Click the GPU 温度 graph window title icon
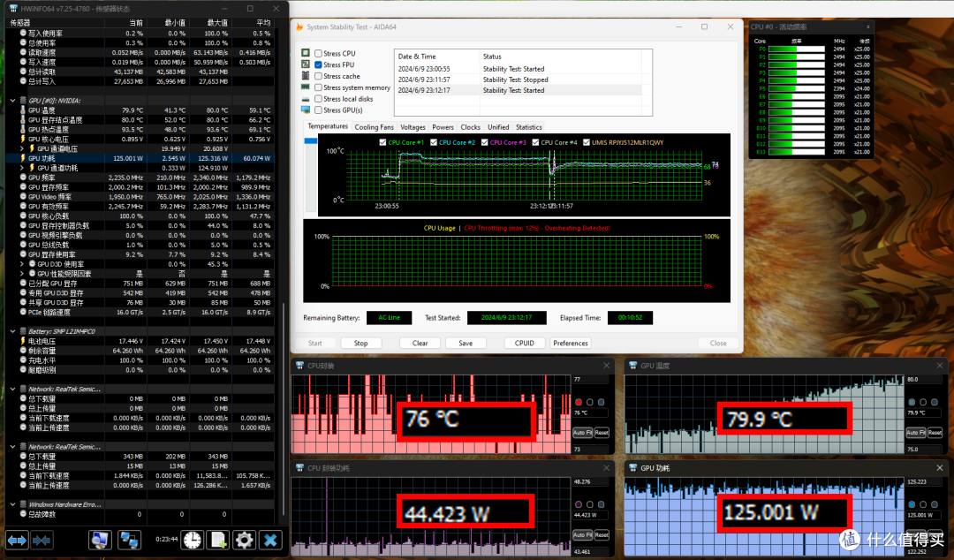 [x=632, y=365]
